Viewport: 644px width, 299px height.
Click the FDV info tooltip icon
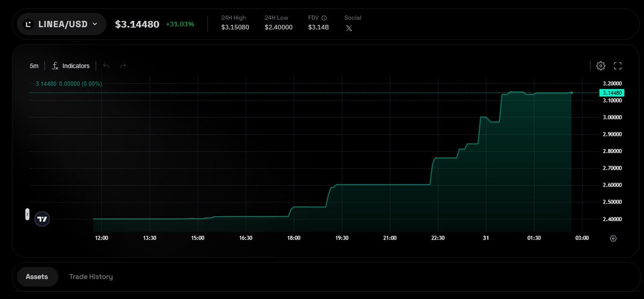324,18
